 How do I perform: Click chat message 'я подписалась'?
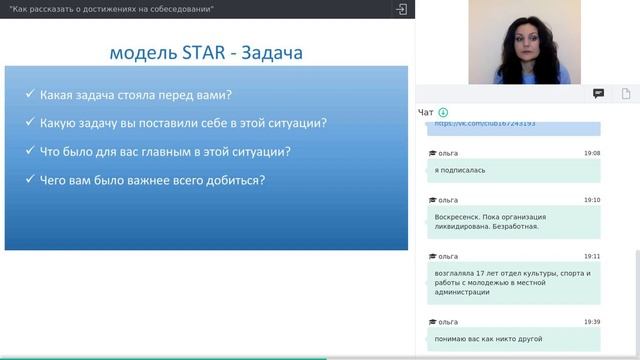513,171
